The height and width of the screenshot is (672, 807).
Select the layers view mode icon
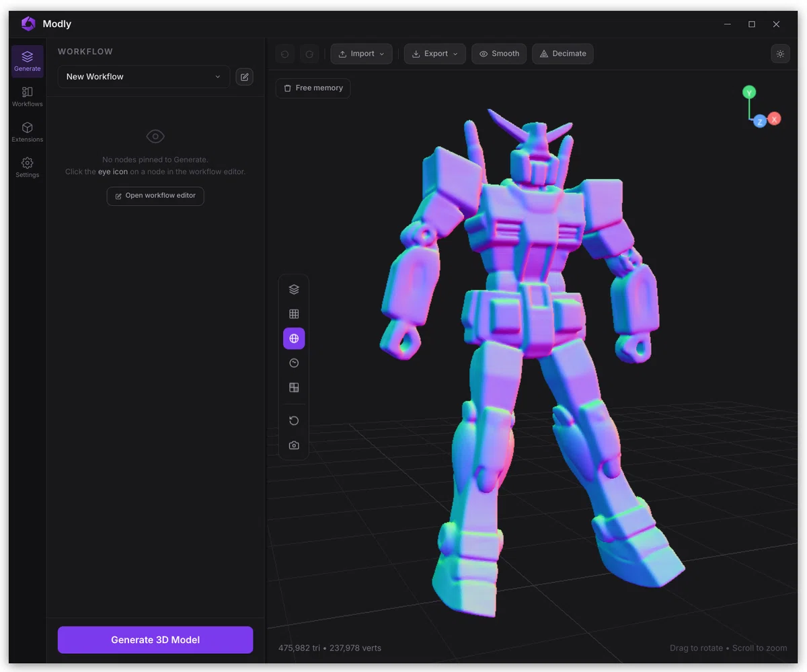point(294,289)
